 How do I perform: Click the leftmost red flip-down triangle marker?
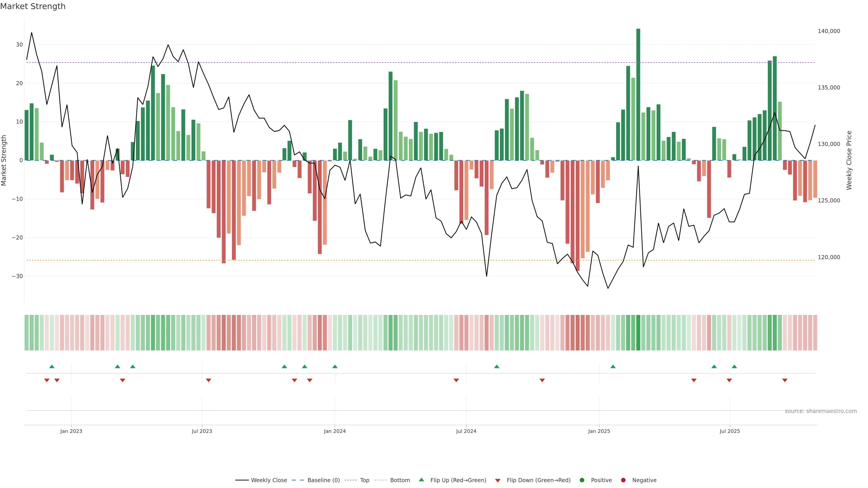47,380
